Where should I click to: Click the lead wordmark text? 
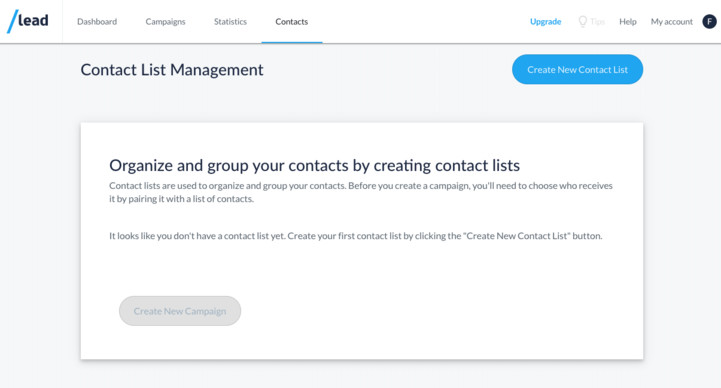(x=33, y=20)
